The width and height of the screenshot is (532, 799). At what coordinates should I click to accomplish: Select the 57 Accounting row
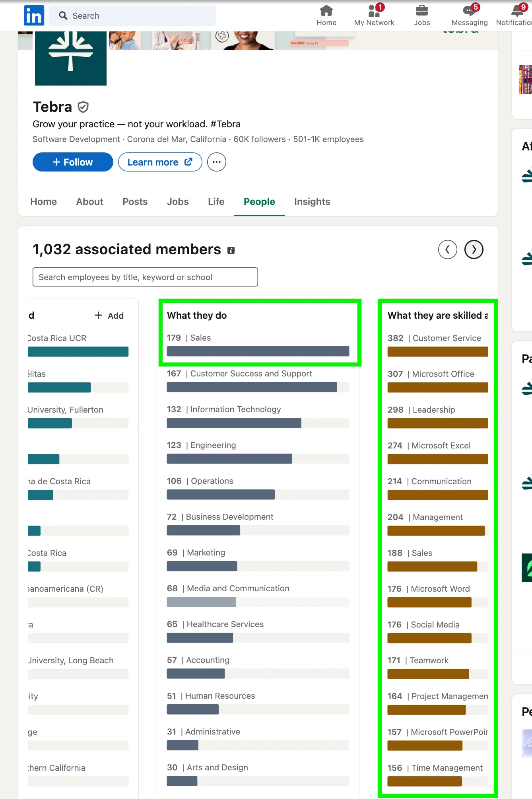(x=258, y=666)
